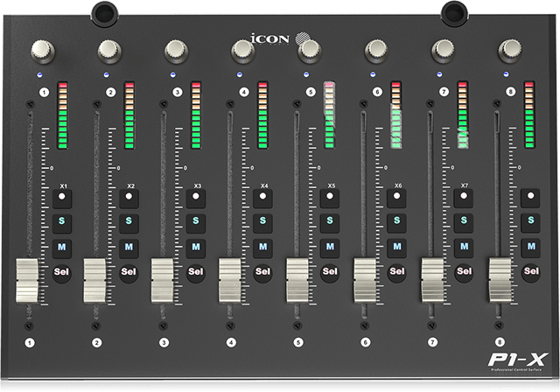This screenshot has height=392, width=560.
Task: Arm record on channel 8
Action: click(530, 198)
